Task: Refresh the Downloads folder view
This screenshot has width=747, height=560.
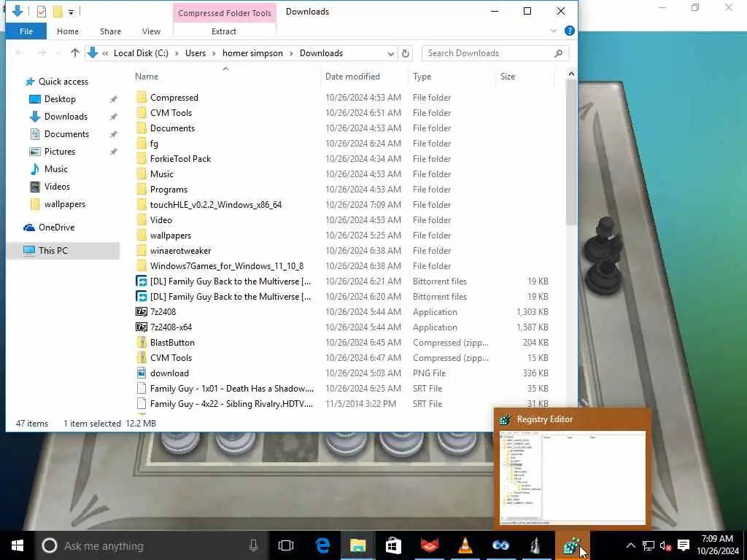Action: click(x=406, y=53)
